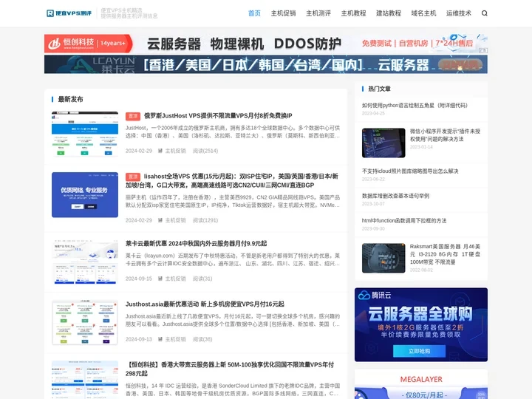
Task: Click 主机促销 category under 莱卡云 article
Action: pos(175,279)
